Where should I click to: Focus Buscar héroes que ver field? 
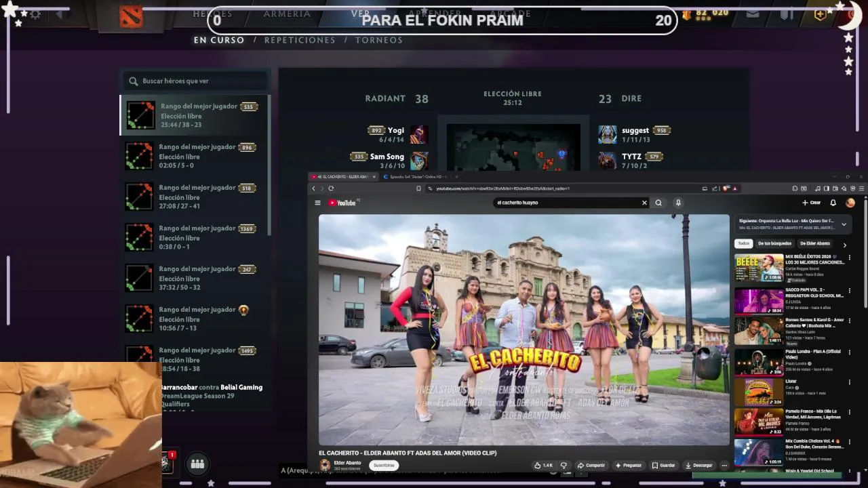pos(197,81)
